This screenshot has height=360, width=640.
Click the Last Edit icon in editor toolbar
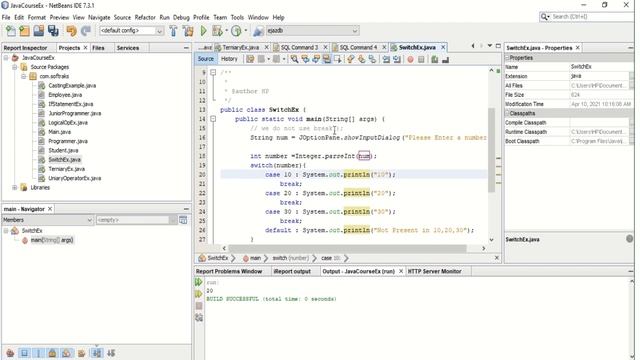tap(250, 59)
